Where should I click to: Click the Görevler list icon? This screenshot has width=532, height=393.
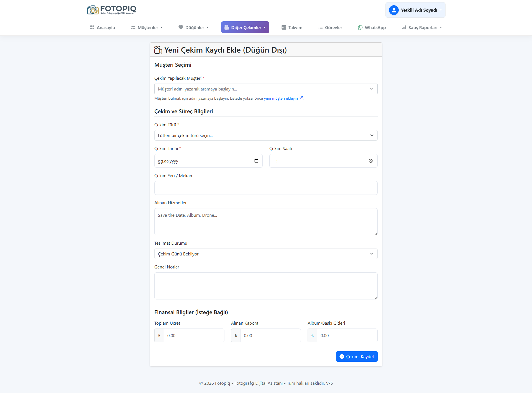(x=321, y=27)
